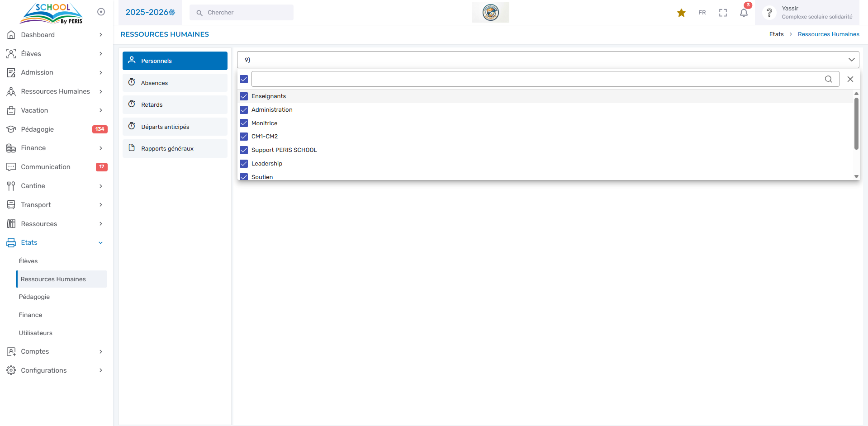
Task: Toggle the select-all checkbox
Action: 244,79
